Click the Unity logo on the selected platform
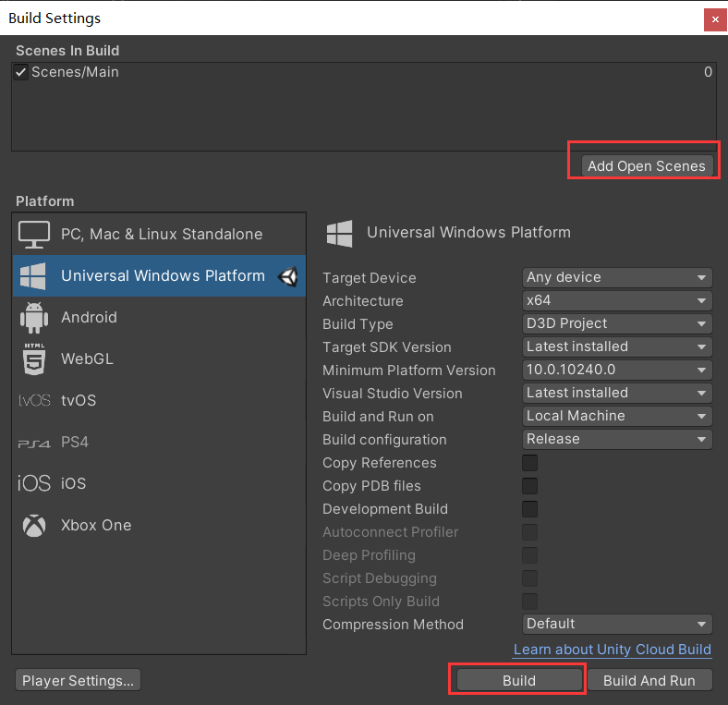The height and width of the screenshot is (705, 728). [288, 277]
